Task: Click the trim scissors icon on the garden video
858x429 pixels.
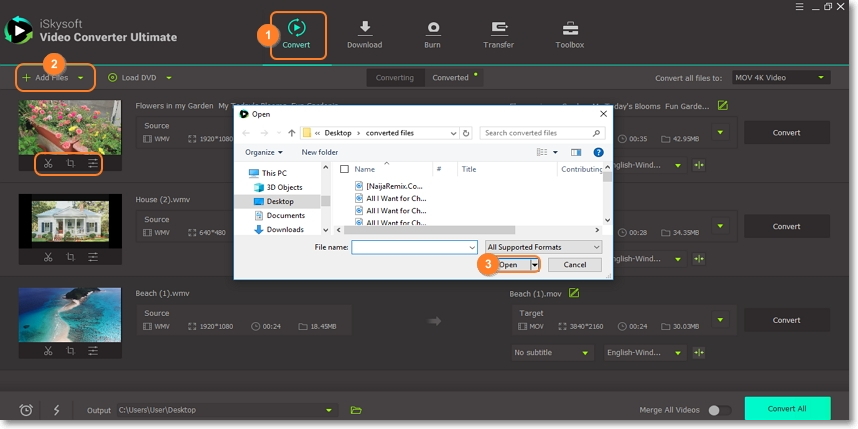Action: tap(47, 163)
